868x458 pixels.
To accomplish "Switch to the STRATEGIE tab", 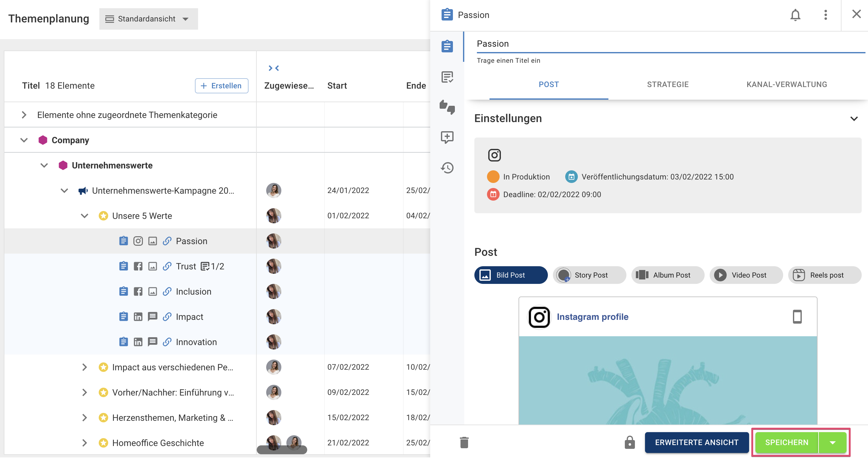I will point(667,85).
